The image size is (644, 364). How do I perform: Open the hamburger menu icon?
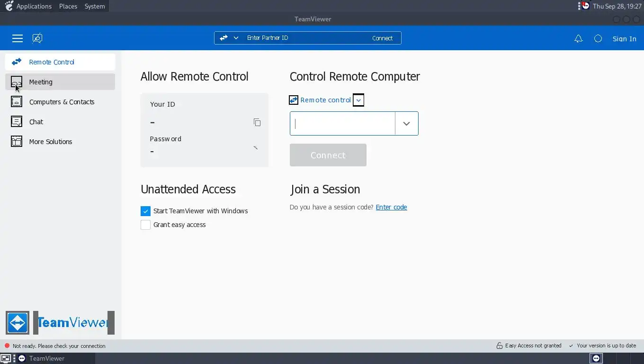18,38
